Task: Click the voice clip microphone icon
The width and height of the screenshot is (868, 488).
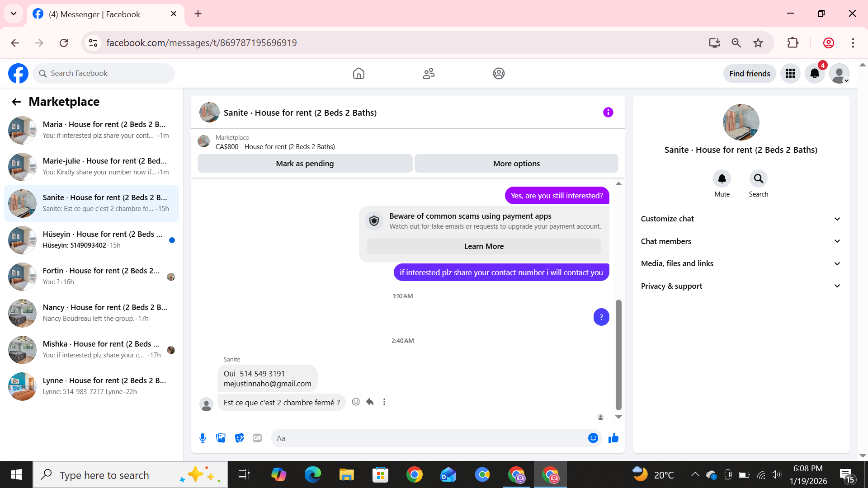Action: coord(203,438)
